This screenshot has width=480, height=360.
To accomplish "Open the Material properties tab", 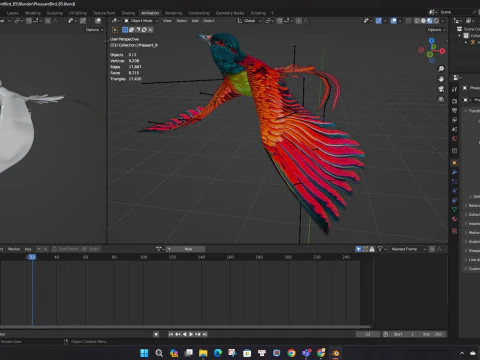I will [x=454, y=219].
